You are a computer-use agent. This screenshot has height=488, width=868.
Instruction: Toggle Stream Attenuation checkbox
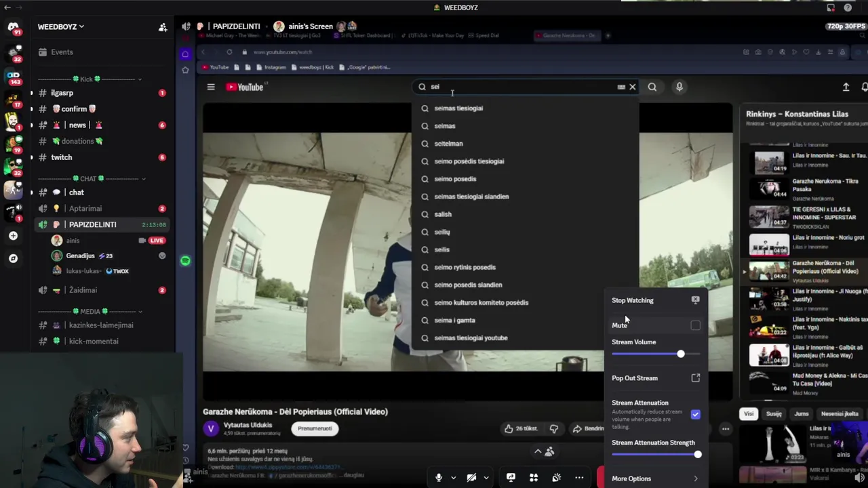695,414
